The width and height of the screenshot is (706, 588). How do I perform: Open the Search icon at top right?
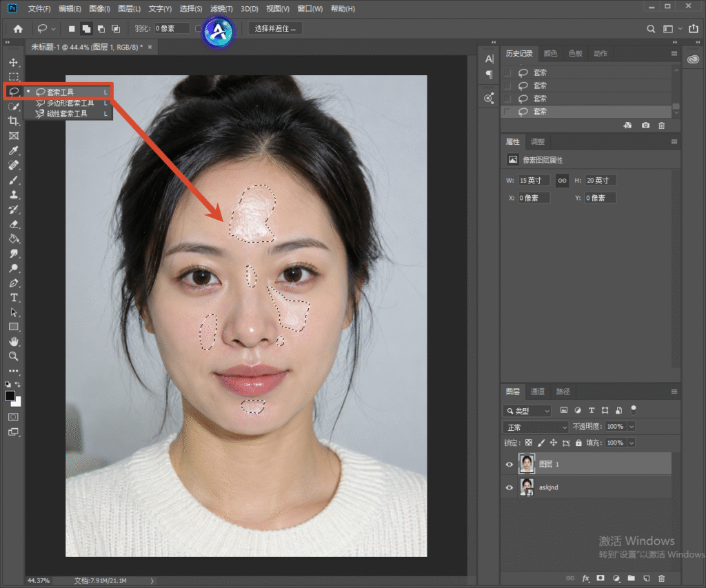click(x=651, y=29)
